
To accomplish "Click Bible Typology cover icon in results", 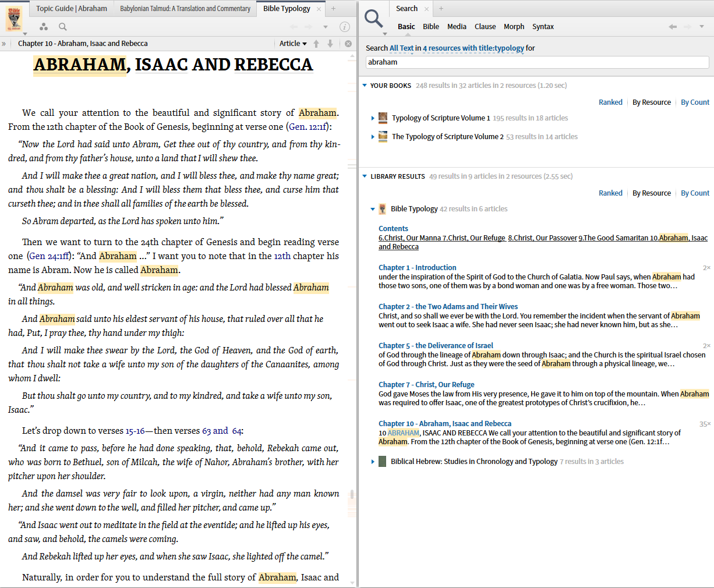I will click(x=382, y=209).
